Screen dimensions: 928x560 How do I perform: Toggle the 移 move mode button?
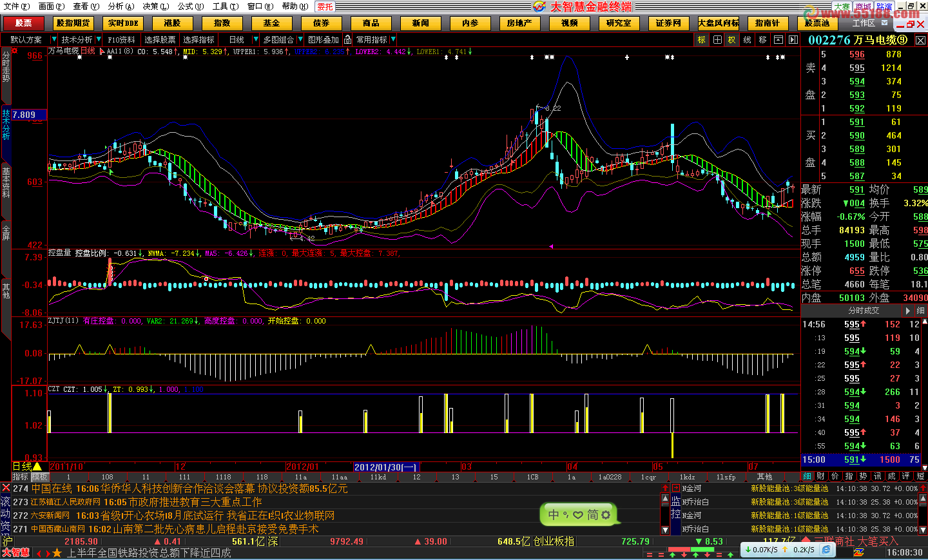(x=762, y=39)
